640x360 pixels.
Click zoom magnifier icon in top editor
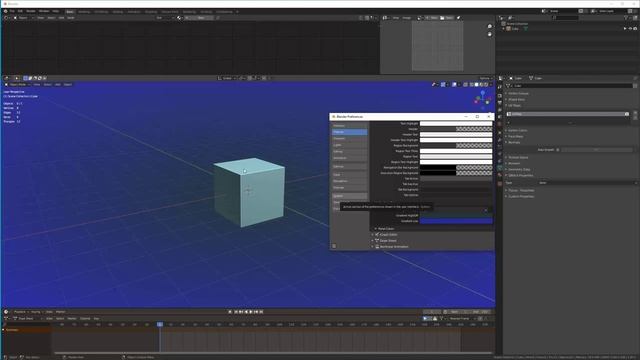[x=490, y=26]
